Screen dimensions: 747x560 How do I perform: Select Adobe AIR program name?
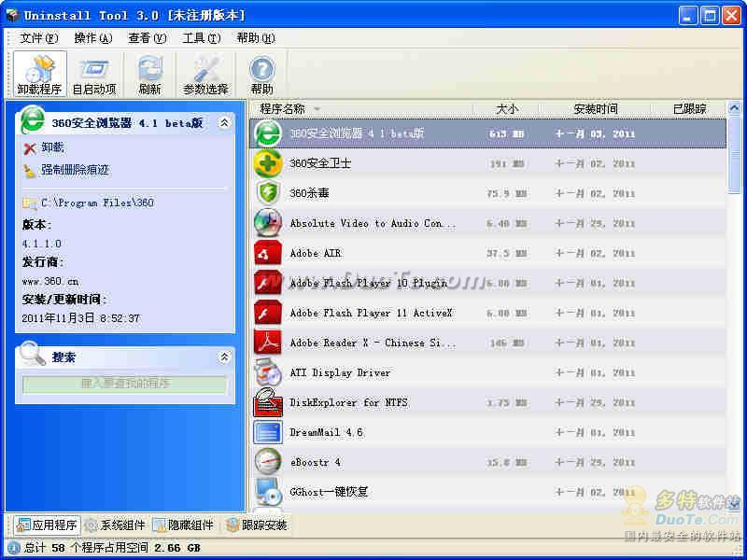click(316, 253)
